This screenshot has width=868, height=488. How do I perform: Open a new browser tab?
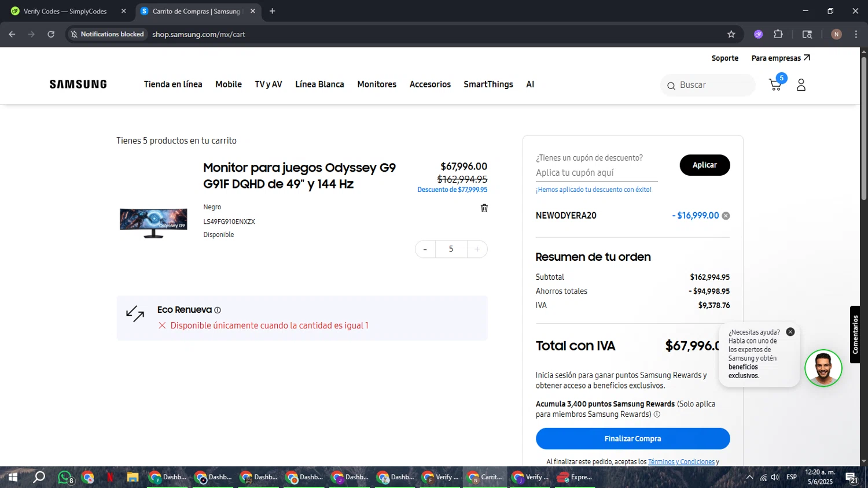pyautogui.click(x=272, y=11)
